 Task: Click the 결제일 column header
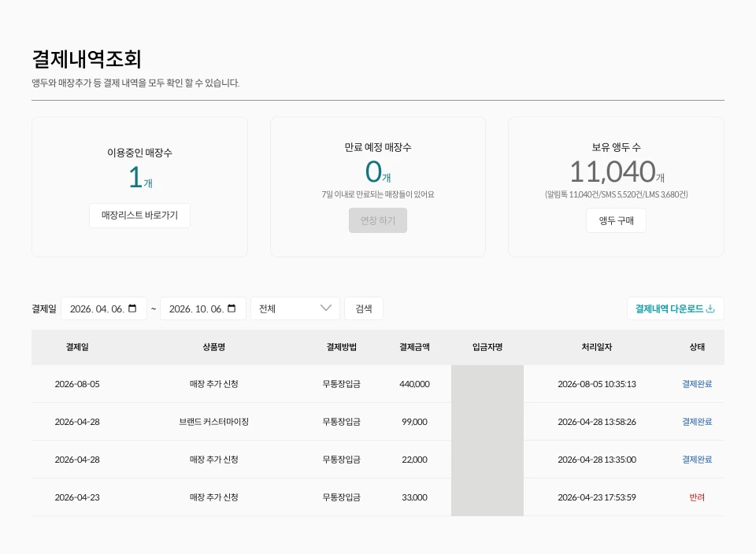pyautogui.click(x=77, y=347)
